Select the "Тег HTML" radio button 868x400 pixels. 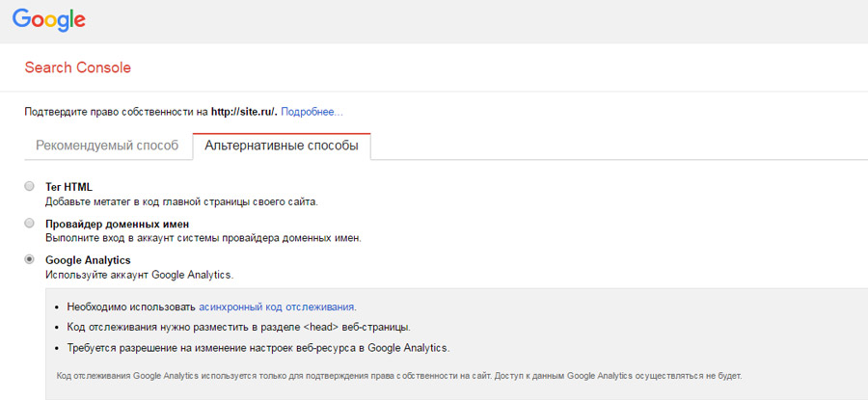coord(30,186)
